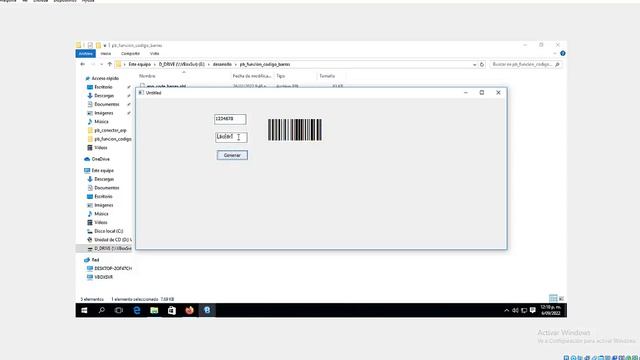640x360 pixels.
Task: Click the taskbar clock and date
Action: pos(551,310)
